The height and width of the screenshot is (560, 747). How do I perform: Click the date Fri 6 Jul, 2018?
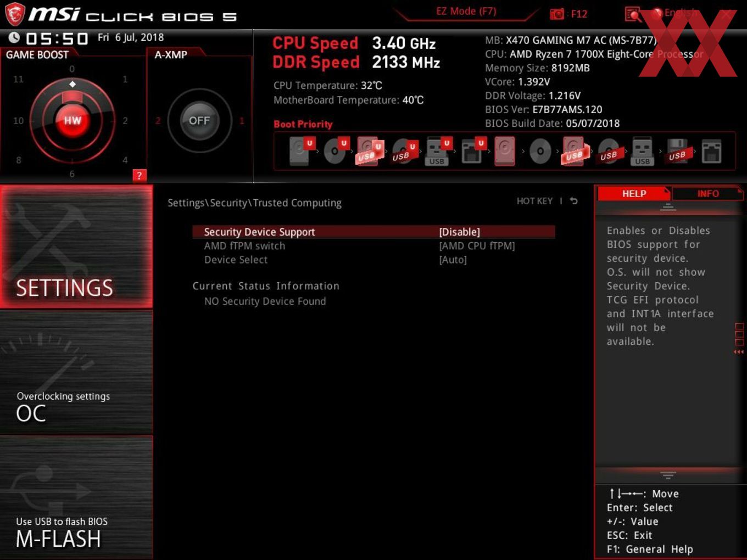(131, 37)
